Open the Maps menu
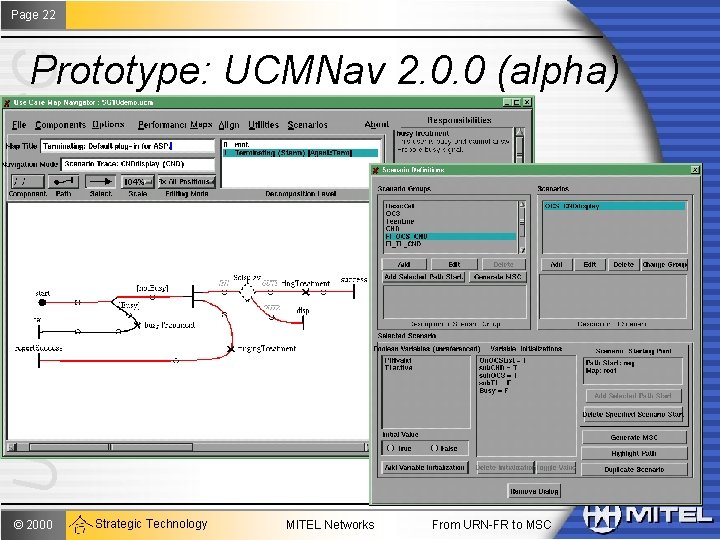Viewport: 720px width, 540px height. tap(201, 124)
